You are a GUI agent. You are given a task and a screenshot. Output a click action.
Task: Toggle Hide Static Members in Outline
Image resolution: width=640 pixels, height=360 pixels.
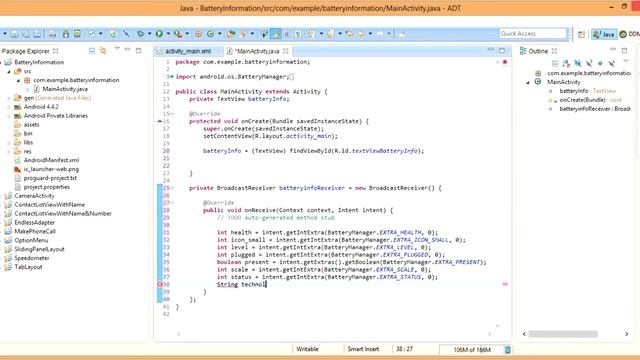click(589, 63)
